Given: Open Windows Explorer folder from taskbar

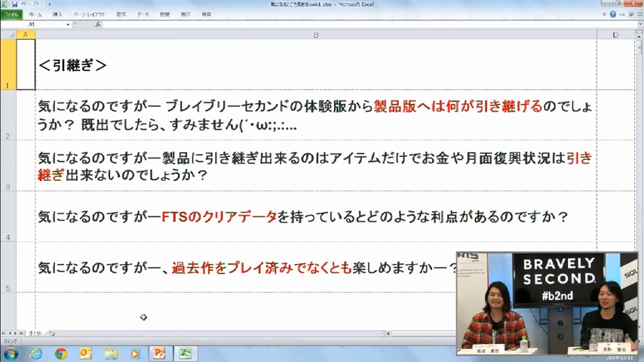Looking at the screenshot, I should [x=111, y=354].
